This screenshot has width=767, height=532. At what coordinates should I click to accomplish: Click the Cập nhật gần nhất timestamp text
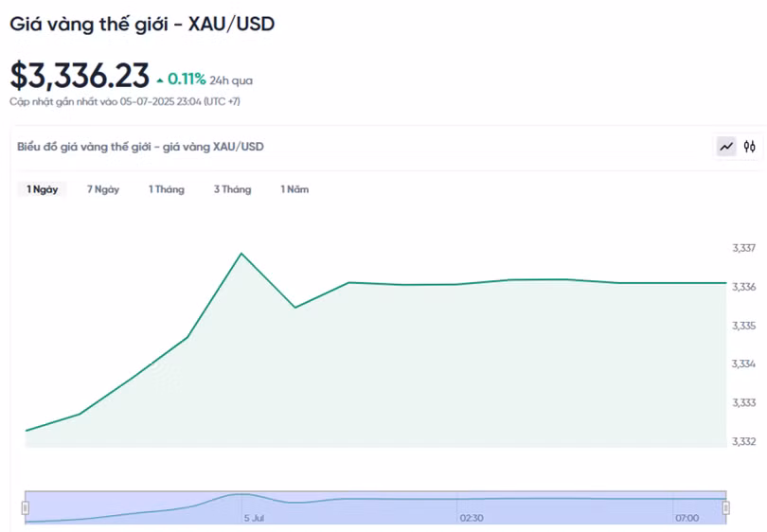[x=125, y=101]
